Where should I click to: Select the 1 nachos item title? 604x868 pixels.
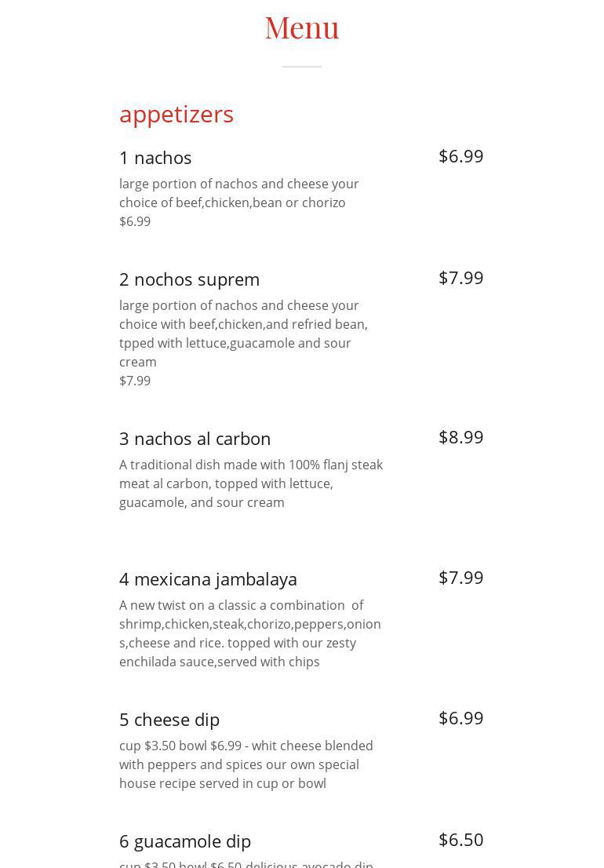point(155,158)
